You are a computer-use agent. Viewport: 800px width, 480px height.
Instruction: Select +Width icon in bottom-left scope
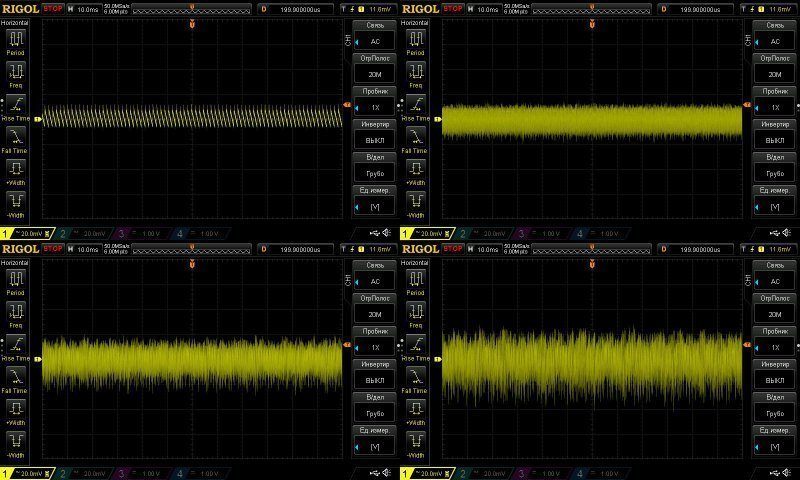(16, 409)
